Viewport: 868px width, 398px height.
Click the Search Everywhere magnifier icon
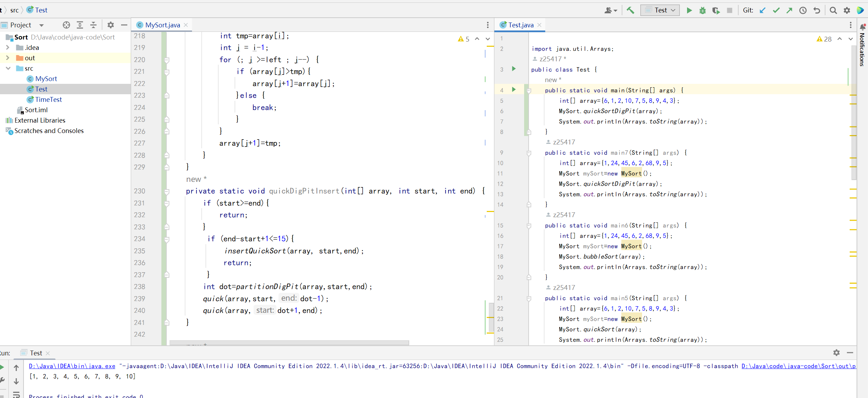(833, 10)
